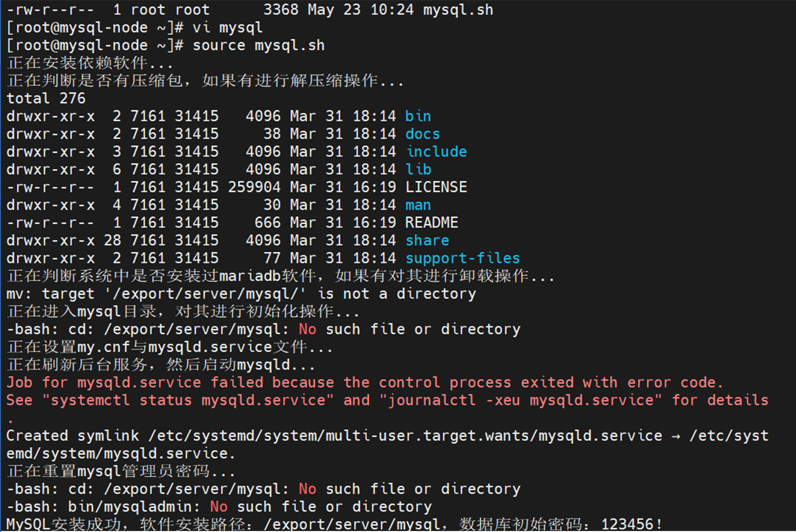
Task: Click the mysql.sh filename in the top listing
Action: [x=458, y=10]
